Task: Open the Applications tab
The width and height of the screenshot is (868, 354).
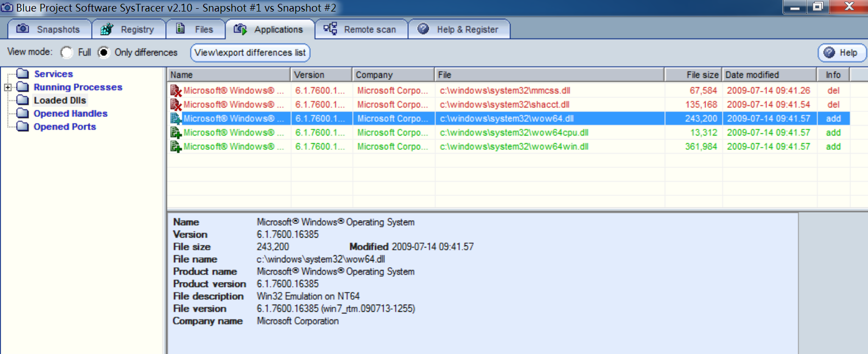Action: 270,29
